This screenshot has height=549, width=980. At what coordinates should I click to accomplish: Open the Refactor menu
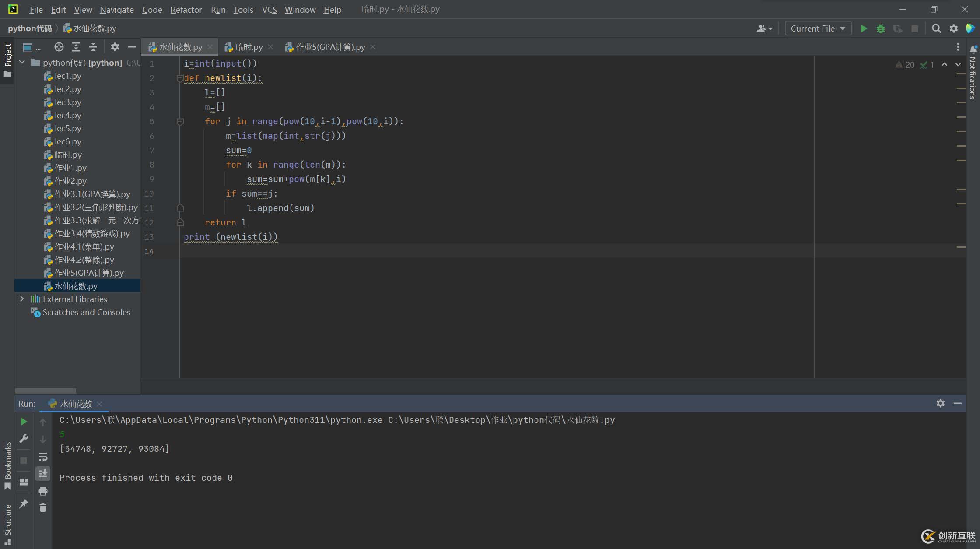click(186, 9)
